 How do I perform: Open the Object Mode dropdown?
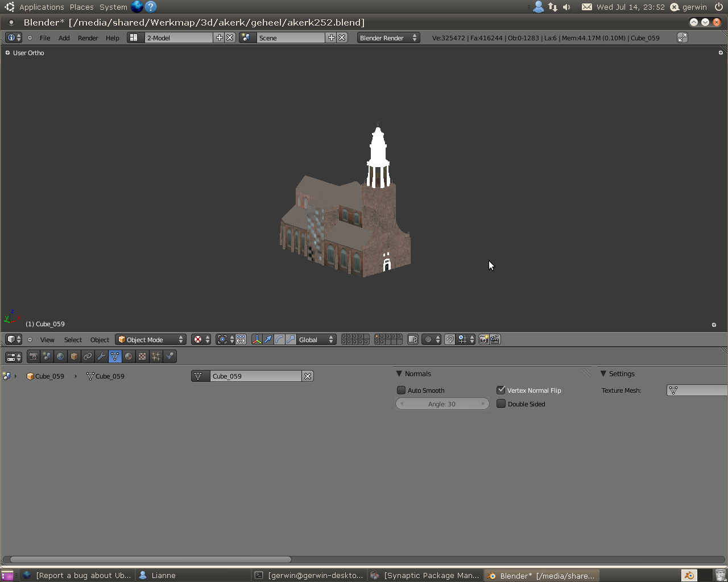click(151, 339)
